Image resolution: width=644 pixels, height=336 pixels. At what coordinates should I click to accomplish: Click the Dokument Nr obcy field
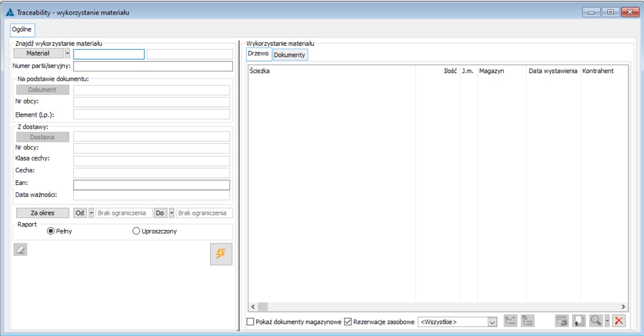(x=151, y=102)
